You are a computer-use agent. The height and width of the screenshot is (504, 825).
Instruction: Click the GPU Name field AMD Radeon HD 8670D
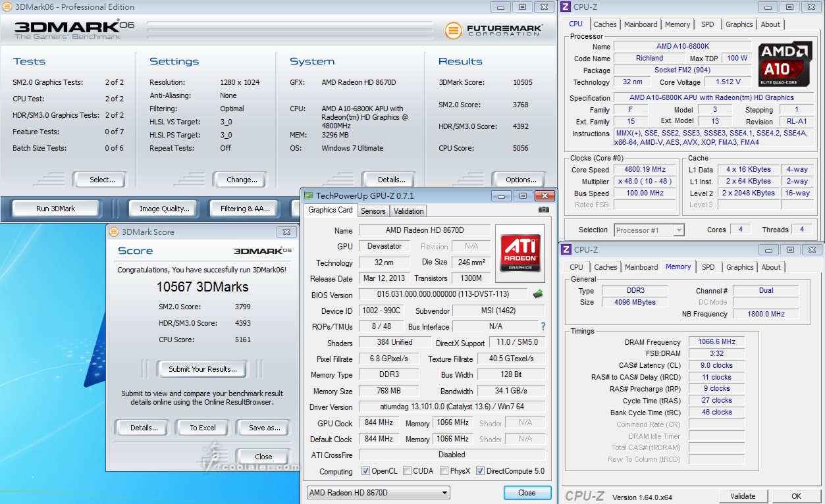click(x=425, y=230)
